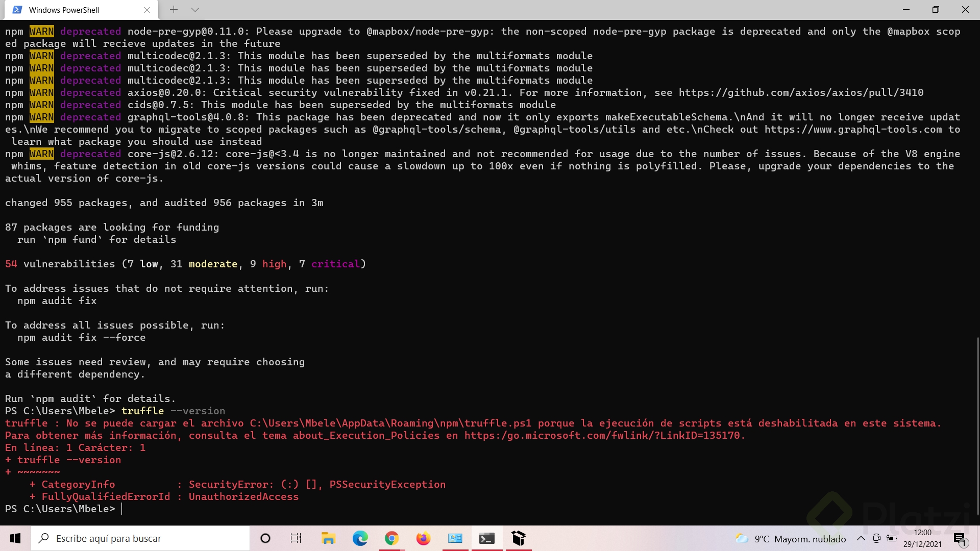The width and height of the screenshot is (980, 551).
Task: Launch File Explorer from the taskbar
Action: tap(328, 538)
